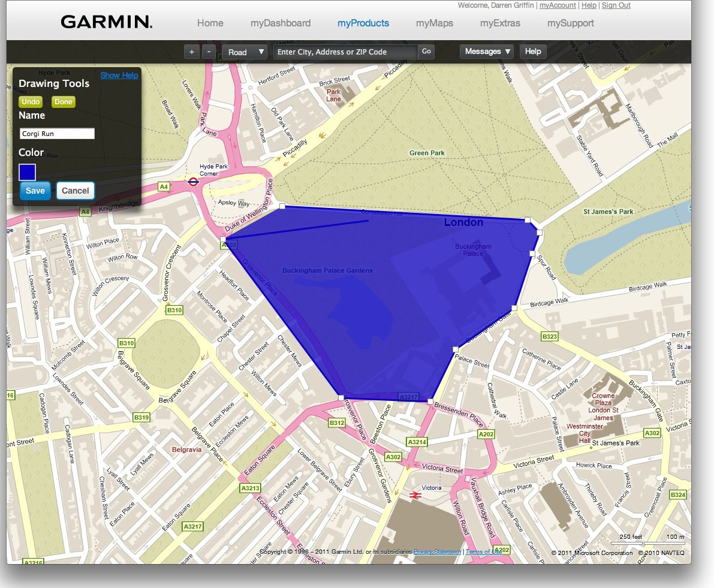Open the Show Help link
The width and height of the screenshot is (714, 588).
119,76
